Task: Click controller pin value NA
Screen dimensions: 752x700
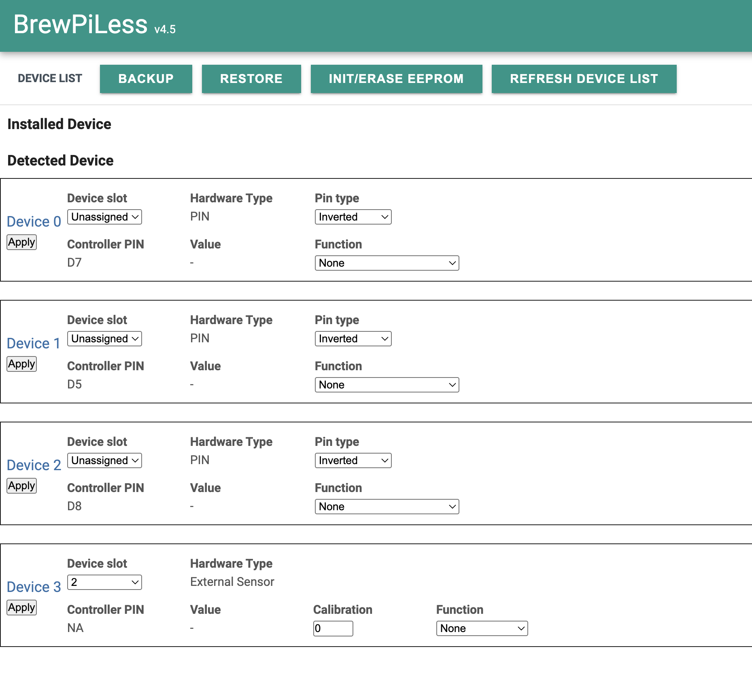Action: [75, 628]
